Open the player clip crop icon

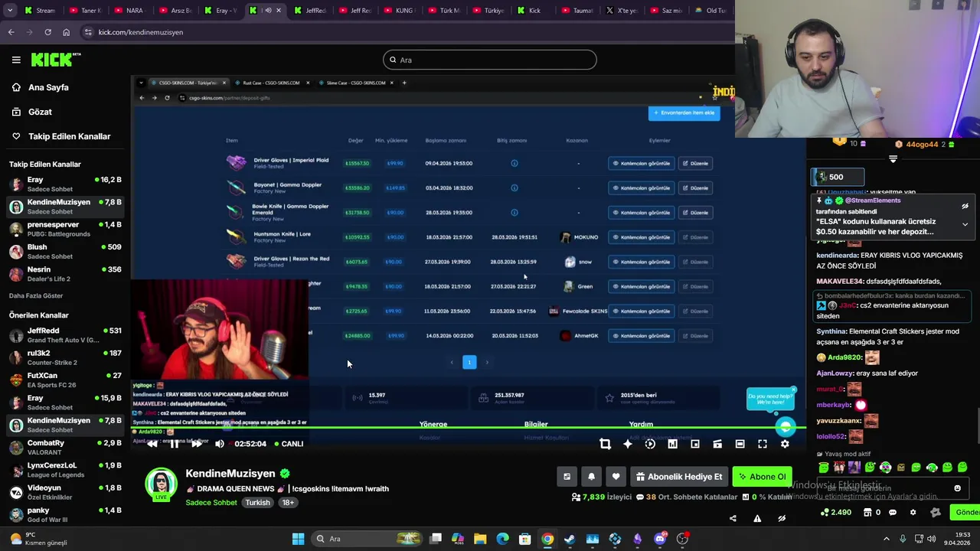(605, 444)
